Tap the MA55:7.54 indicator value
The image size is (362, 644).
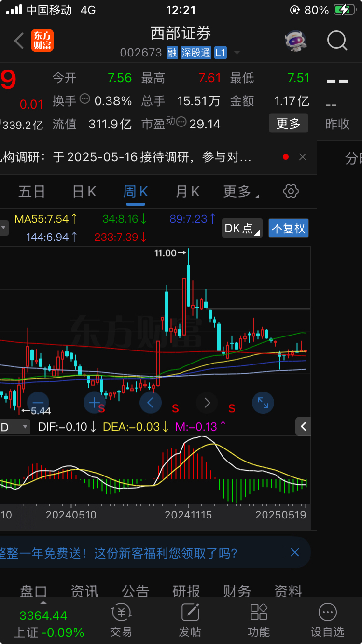[46, 219]
